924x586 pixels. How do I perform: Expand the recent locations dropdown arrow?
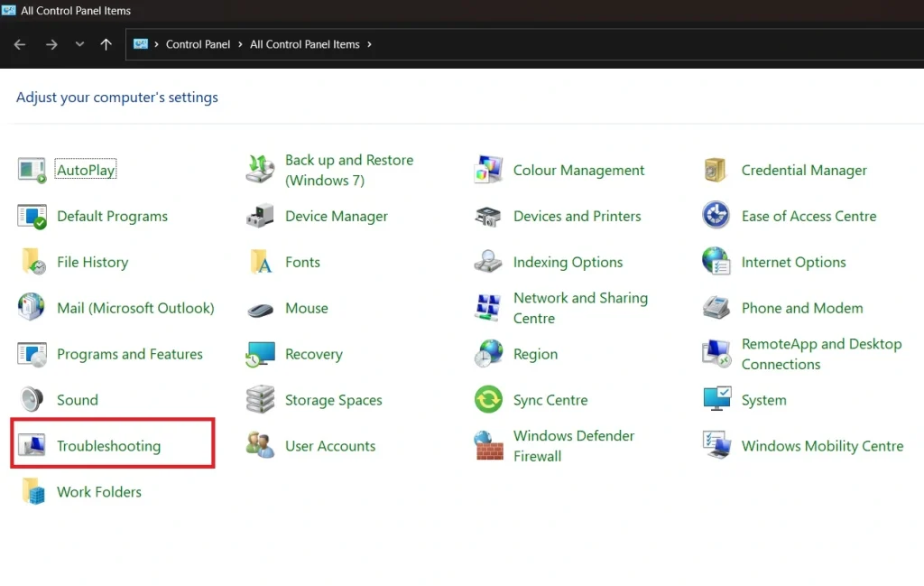79,44
